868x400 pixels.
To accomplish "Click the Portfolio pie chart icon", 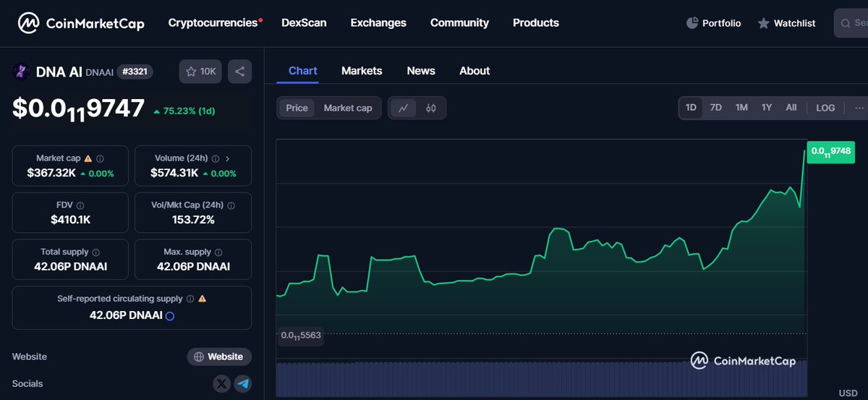I will coord(692,23).
